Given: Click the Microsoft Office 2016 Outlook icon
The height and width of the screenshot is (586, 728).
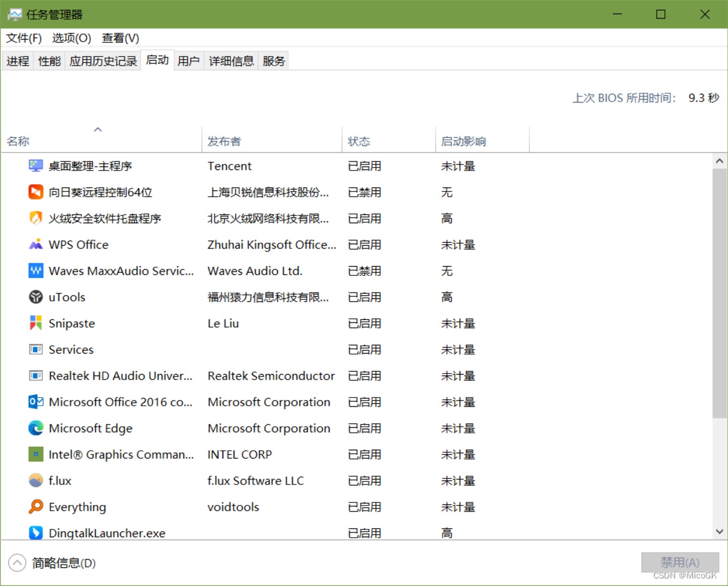Looking at the screenshot, I should coord(36,402).
